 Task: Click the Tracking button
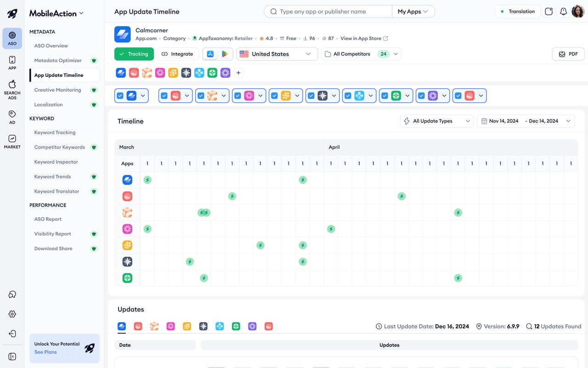point(134,54)
